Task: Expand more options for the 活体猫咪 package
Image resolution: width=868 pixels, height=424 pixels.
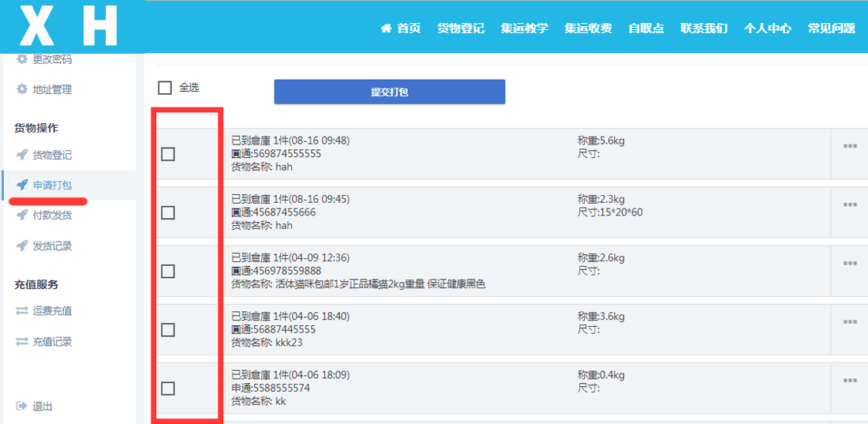Action: [850, 263]
